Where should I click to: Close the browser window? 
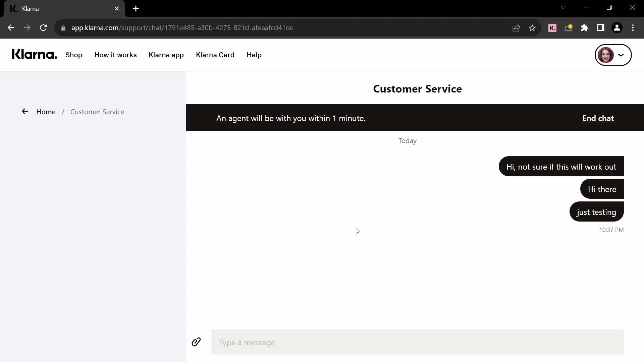632,7
